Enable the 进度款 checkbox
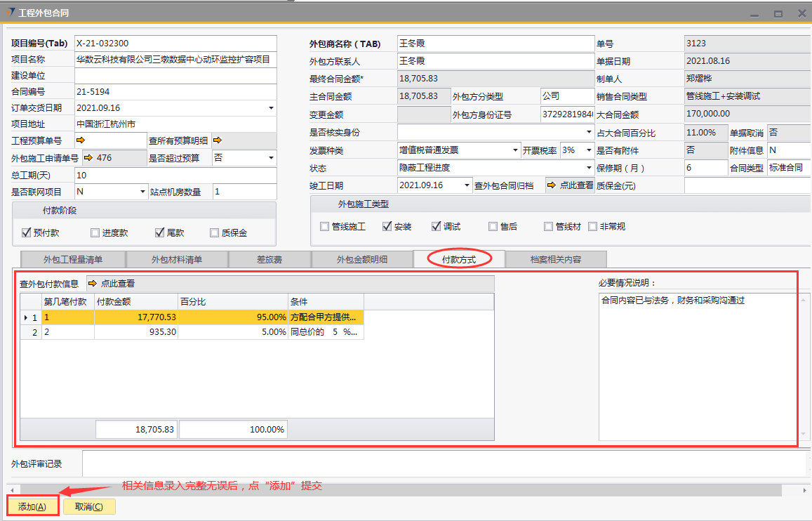This screenshot has height=521, width=812. click(x=95, y=233)
